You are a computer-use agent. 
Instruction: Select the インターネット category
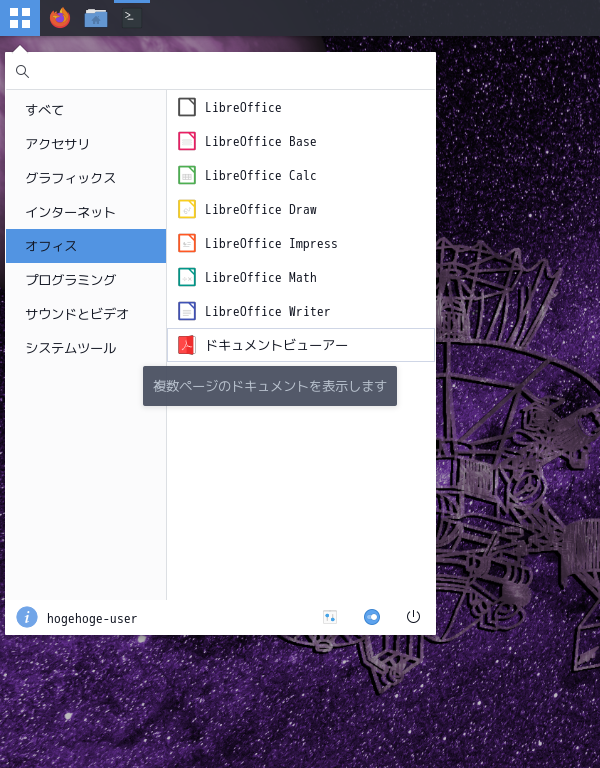(x=86, y=212)
